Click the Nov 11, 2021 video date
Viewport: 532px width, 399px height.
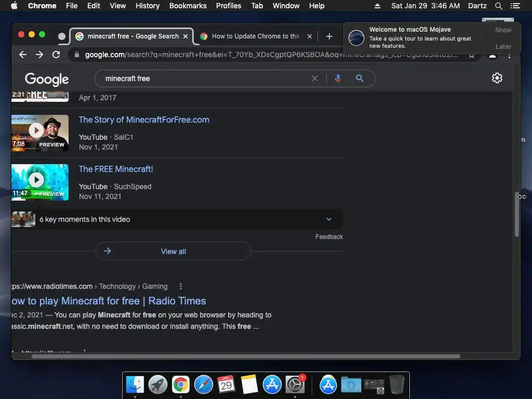click(100, 196)
